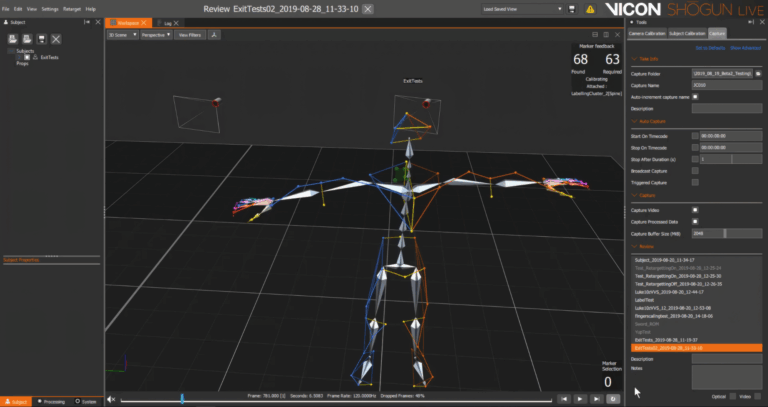Click the remove subject X icon
Viewport: 768px width, 407px height.
click(55, 38)
